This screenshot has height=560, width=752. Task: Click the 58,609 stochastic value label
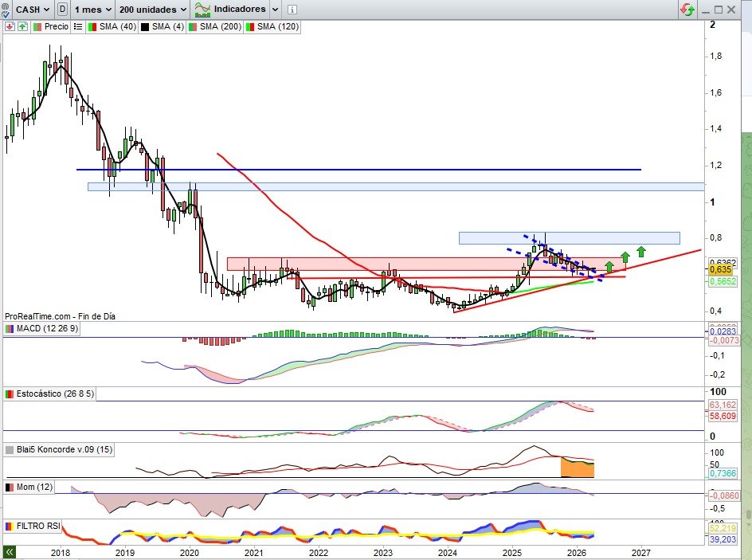[723, 416]
